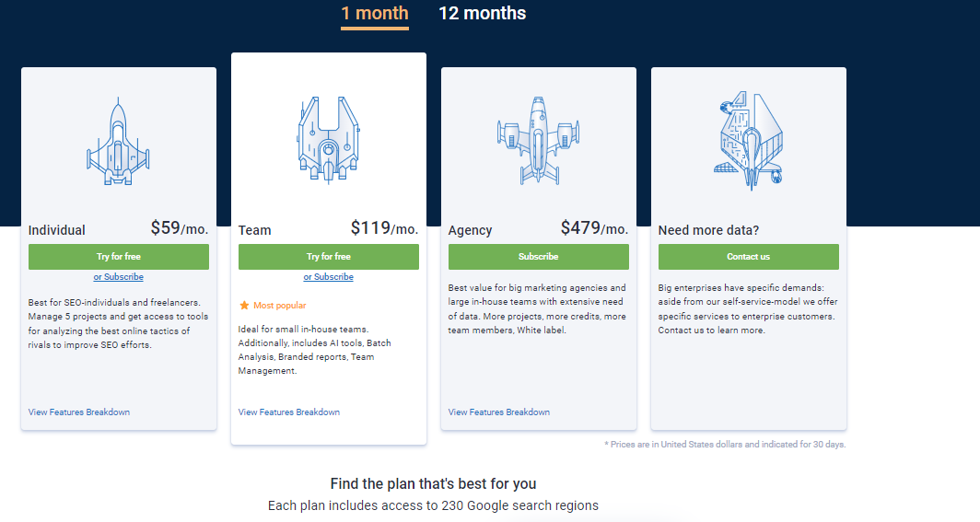
Task: Click the Contact us button
Action: pos(748,257)
